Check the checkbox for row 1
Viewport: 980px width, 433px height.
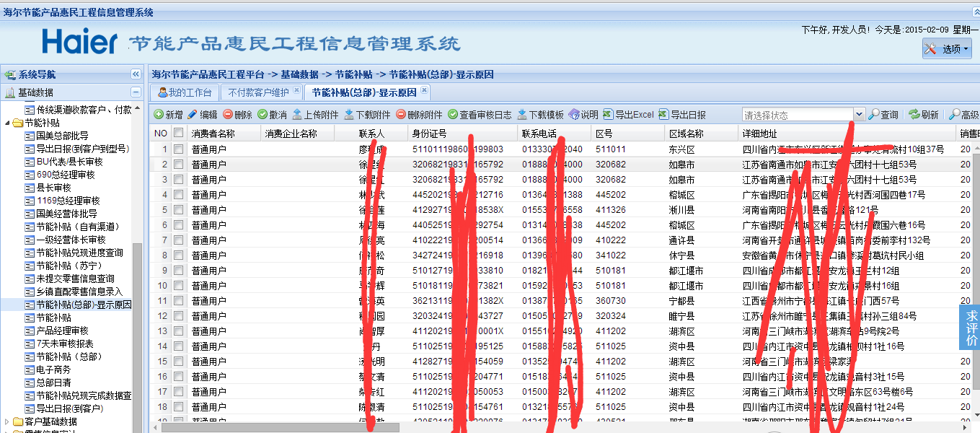click(x=178, y=149)
